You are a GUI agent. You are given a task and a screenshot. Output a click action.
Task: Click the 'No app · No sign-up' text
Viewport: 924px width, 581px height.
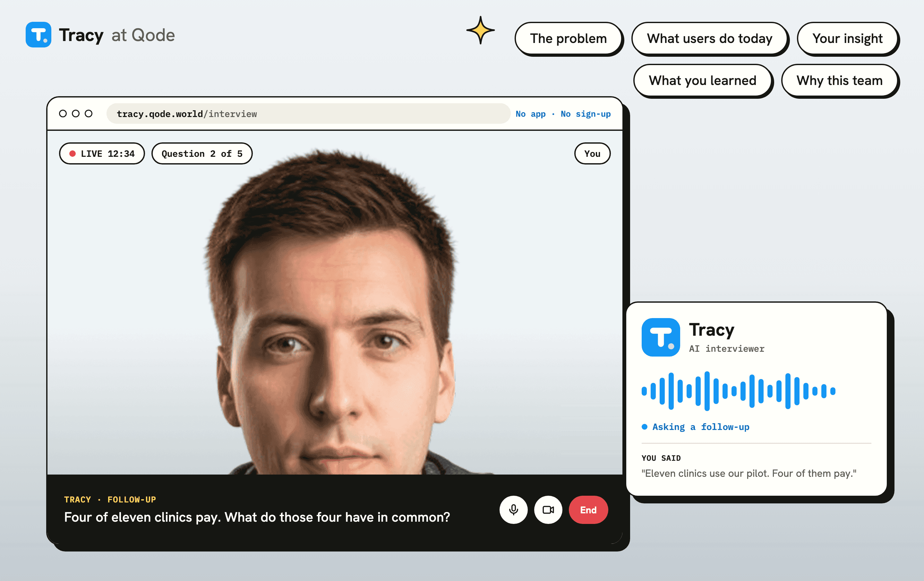[563, 114]
